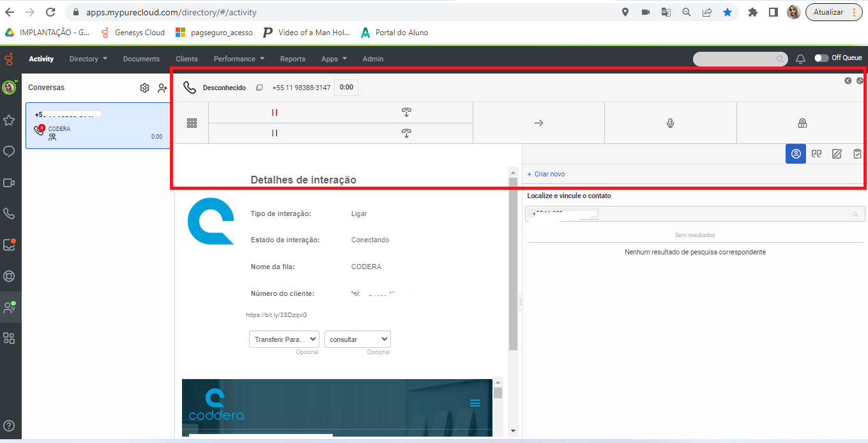The image size is (868, 443).
Task: View the interaction script clipboard icon
Action: (x=857, y=153)
